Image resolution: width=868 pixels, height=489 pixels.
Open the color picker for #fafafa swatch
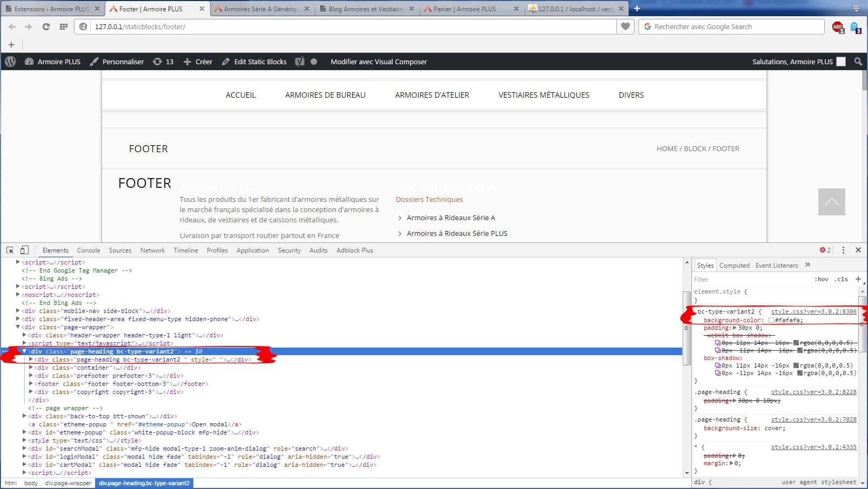tap(771, 320)
